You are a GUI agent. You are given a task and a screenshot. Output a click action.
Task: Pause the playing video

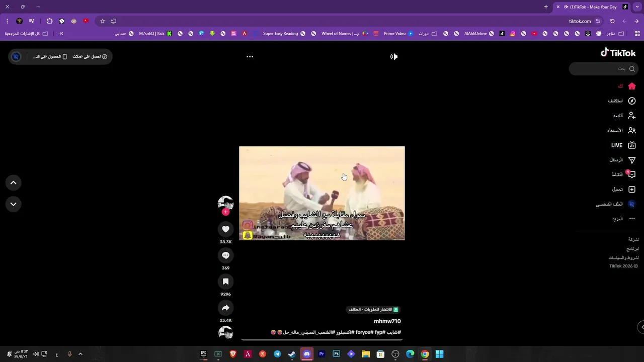(322, 193)
